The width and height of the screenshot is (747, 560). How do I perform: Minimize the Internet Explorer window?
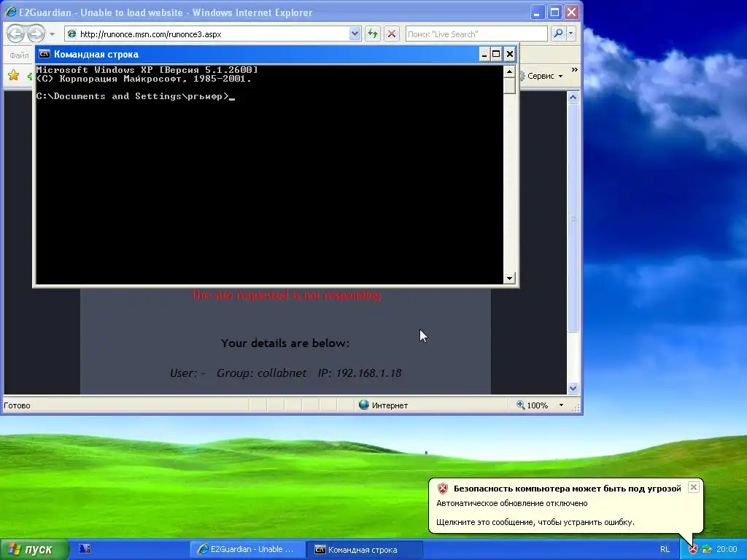537,12
